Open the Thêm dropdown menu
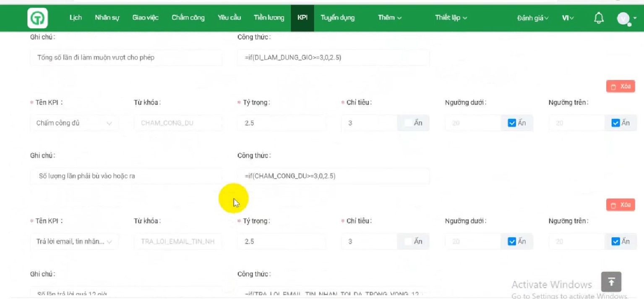This screenshot has height=299, width=644. (388, 18)
